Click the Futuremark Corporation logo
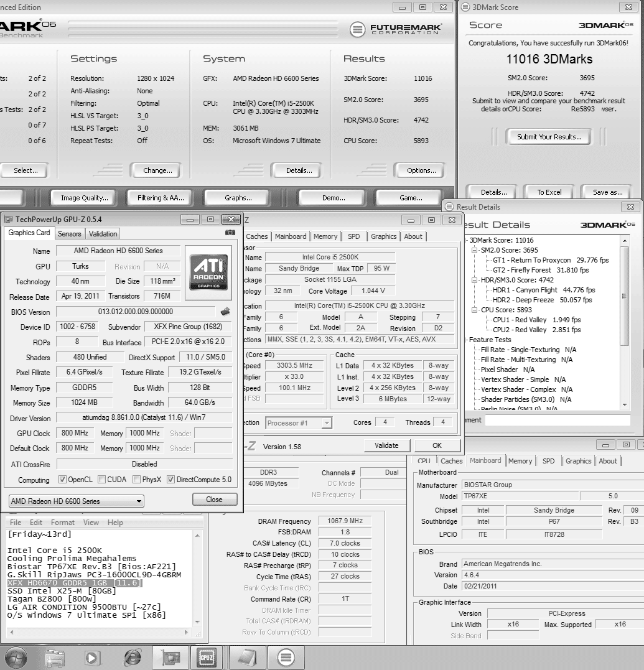 396,29
